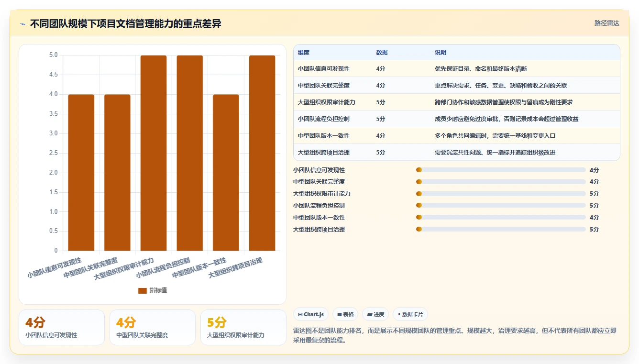Click the 小团队信息可发现性 chart bar
639x364 pixels.
click(81, 173)
